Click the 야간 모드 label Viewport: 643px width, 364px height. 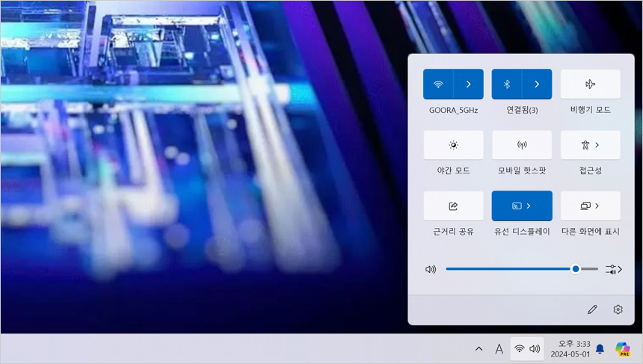click(x=453, y=170)
